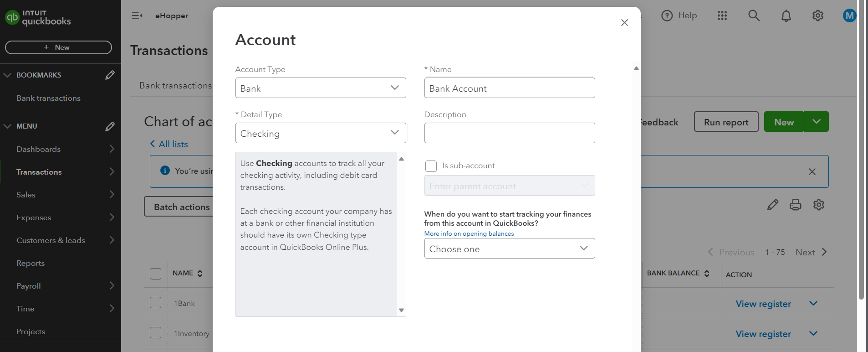
Task: Collapse the BOOKMARKS section
Action: (x=7, y=75)
